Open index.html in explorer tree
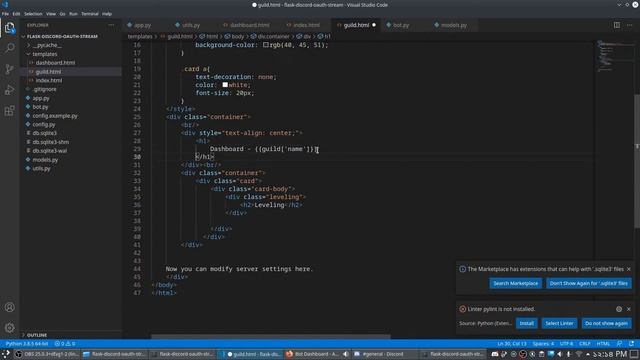The width and height of the screenshot is (640, 360). tap(49, 80)
